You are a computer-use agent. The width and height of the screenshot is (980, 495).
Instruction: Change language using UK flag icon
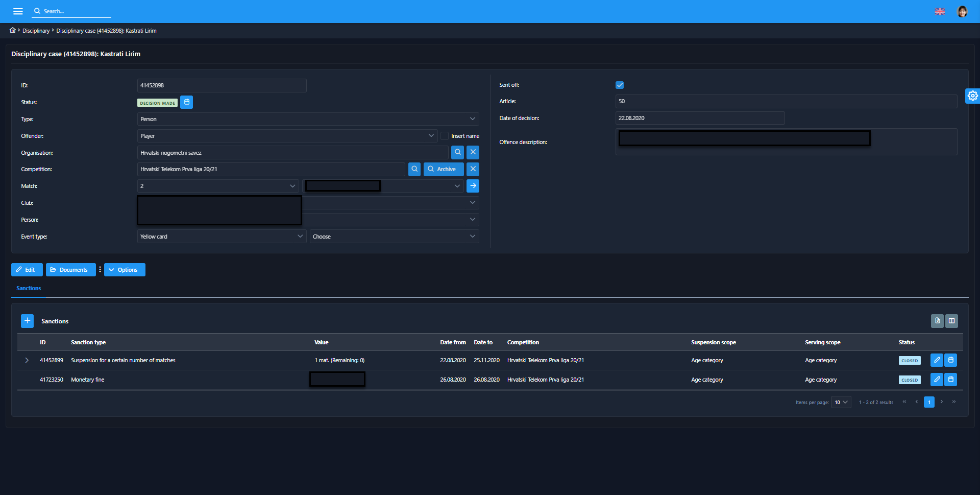940,11
